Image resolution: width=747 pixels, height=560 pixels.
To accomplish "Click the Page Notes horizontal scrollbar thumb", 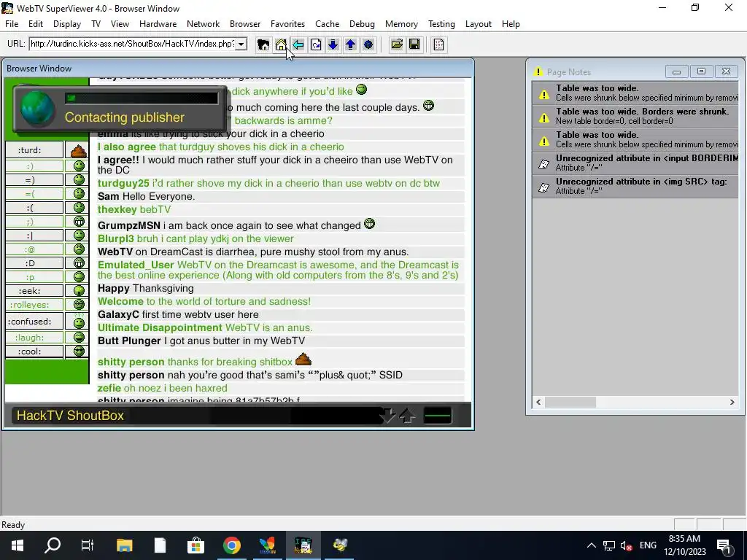I will click(x=570, y=402).
